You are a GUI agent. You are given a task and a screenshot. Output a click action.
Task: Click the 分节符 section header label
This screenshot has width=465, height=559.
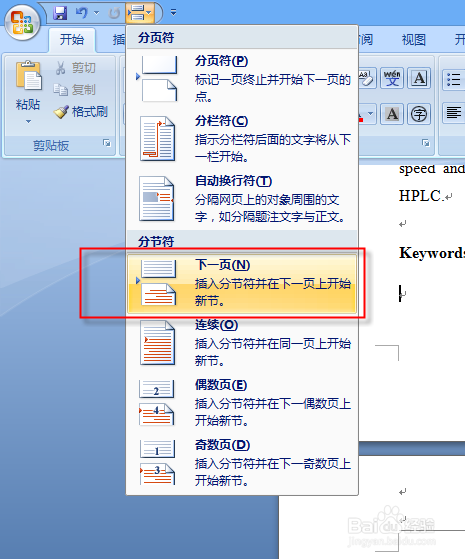click(156, 242)
